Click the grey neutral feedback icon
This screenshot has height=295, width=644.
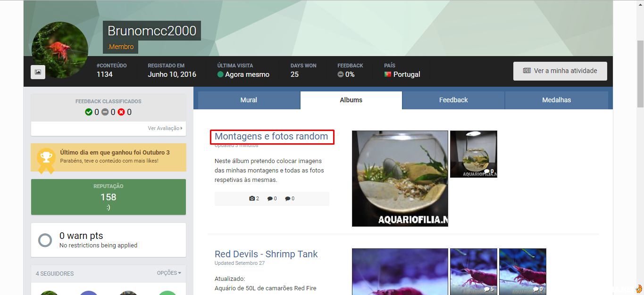point(105,112)
